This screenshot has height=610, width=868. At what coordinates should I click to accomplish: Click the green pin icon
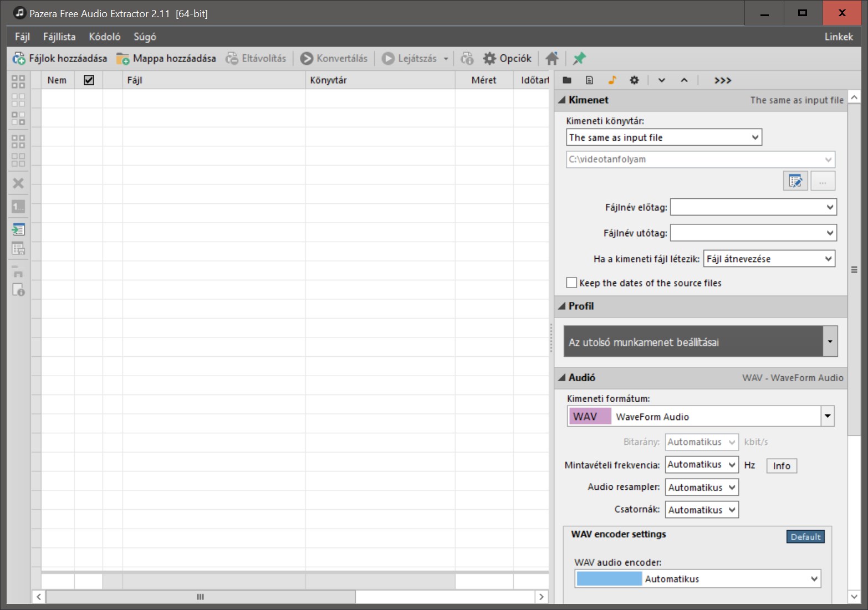coord(579,59)
